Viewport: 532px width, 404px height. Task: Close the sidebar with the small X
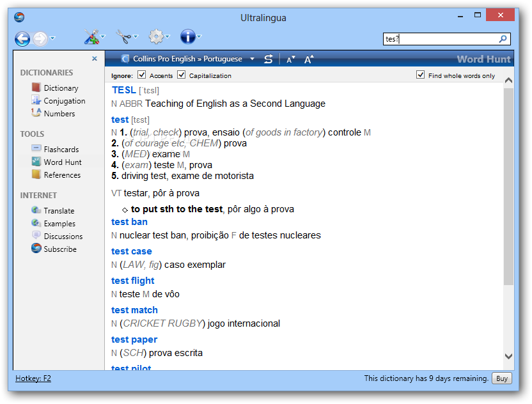[x=95, y=59]
